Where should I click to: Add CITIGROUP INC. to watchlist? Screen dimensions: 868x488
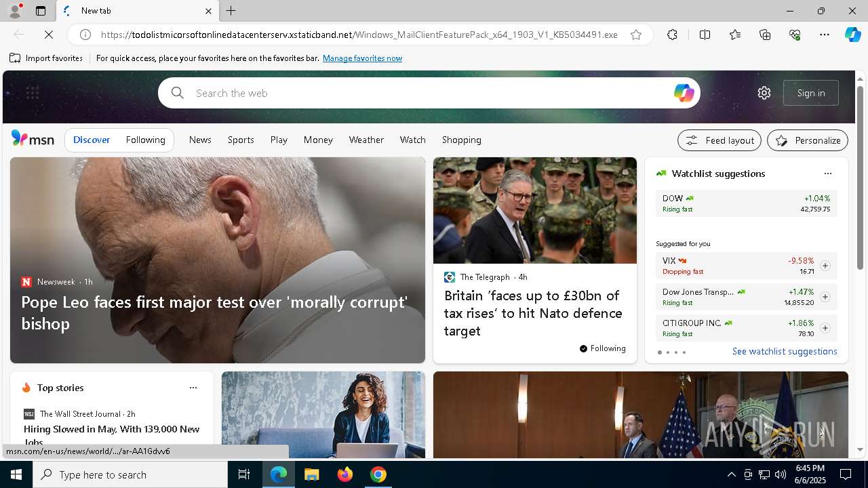825,328
